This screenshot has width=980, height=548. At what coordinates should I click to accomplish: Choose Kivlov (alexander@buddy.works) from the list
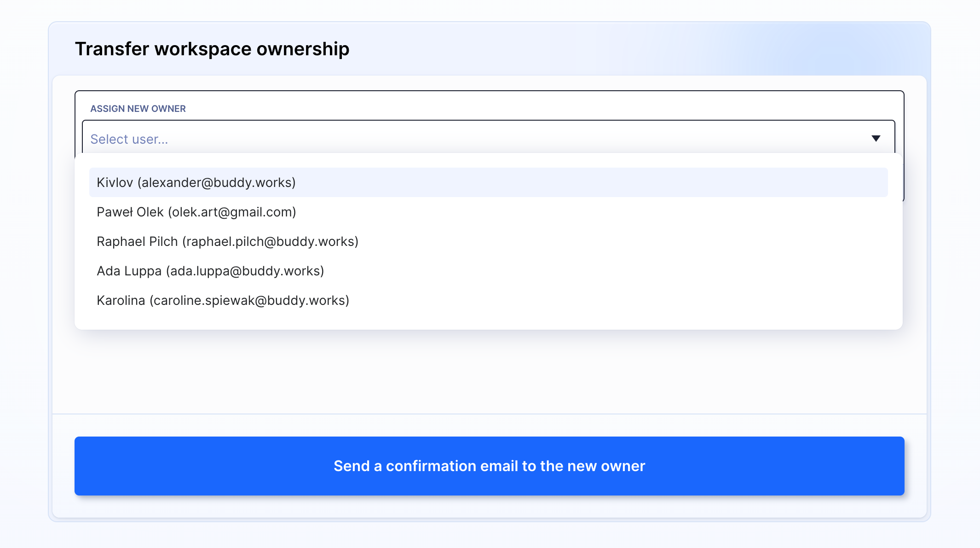pyautogui.click(x=488, y=182)
